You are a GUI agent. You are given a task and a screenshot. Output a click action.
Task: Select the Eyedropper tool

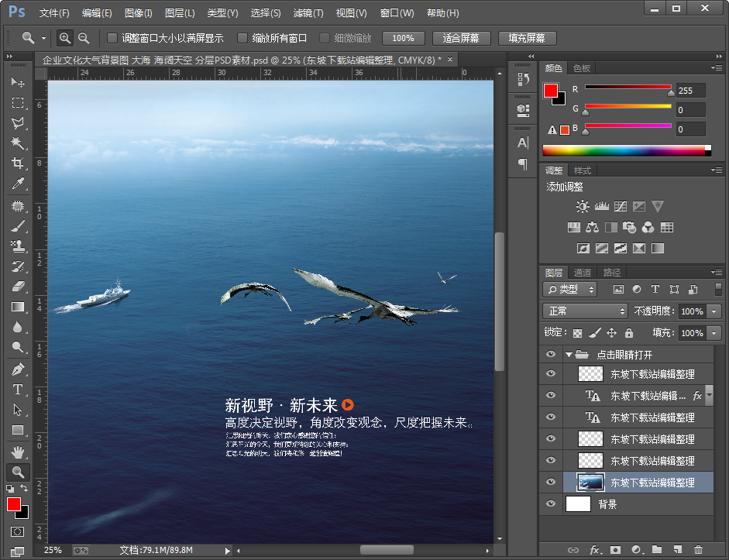tap(17, 184)
